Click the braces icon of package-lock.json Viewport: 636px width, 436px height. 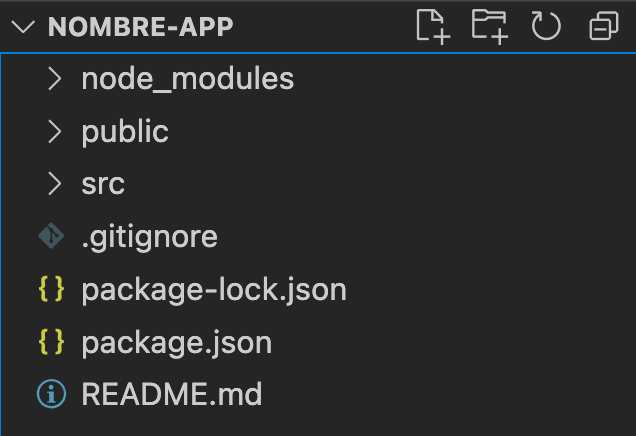tap(51, 289)
